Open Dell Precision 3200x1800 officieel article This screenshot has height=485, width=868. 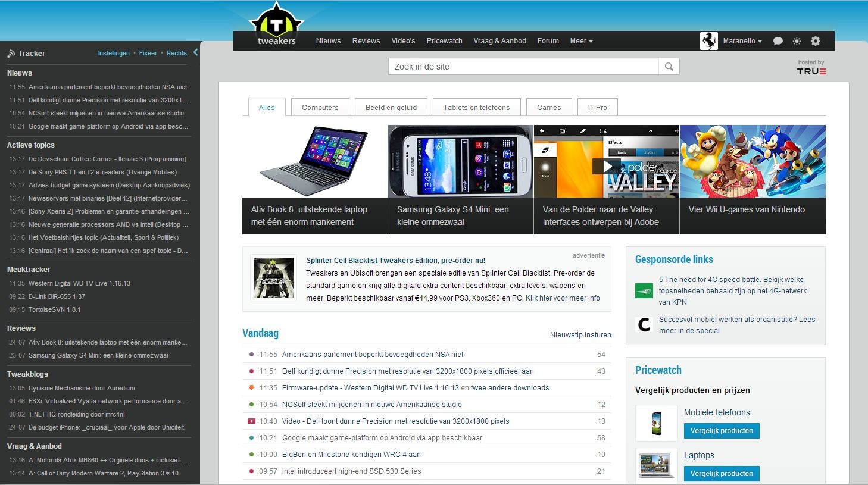coord(408,371)
